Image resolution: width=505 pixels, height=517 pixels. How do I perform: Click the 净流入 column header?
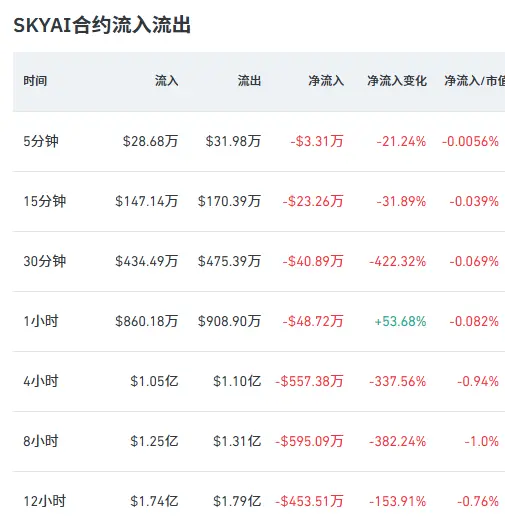click(326, 81)
